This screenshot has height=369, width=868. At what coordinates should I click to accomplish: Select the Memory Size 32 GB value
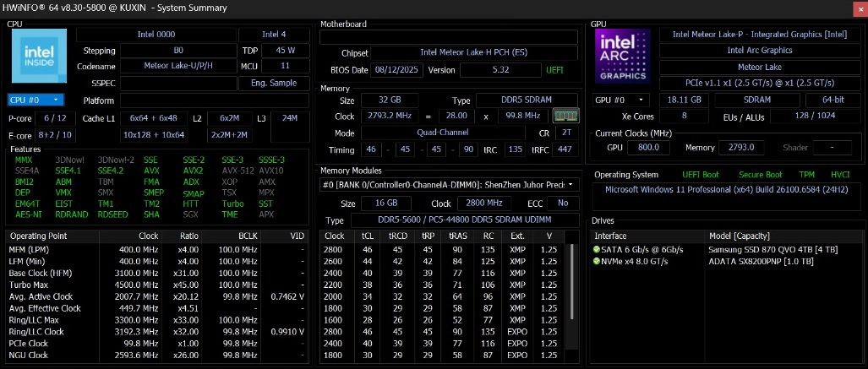coord(390,100)
